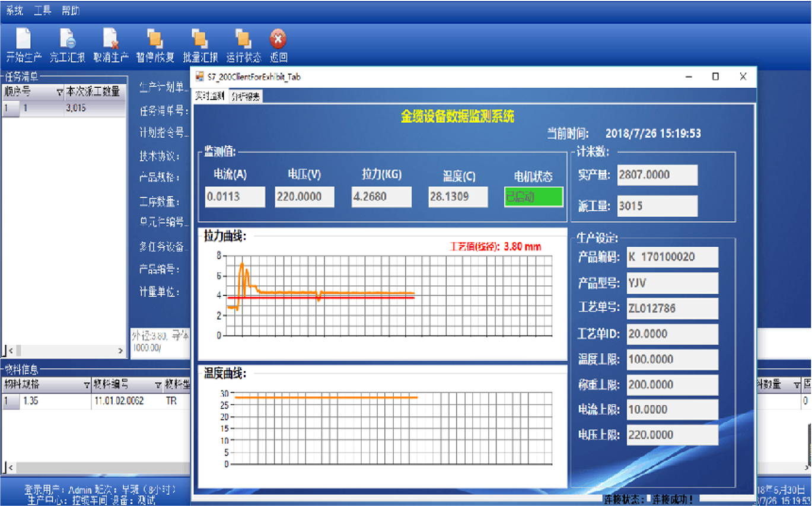Viewport: 812px width, 506px height.
Task: Open the 帮助 menu
Action: [71, 11]
